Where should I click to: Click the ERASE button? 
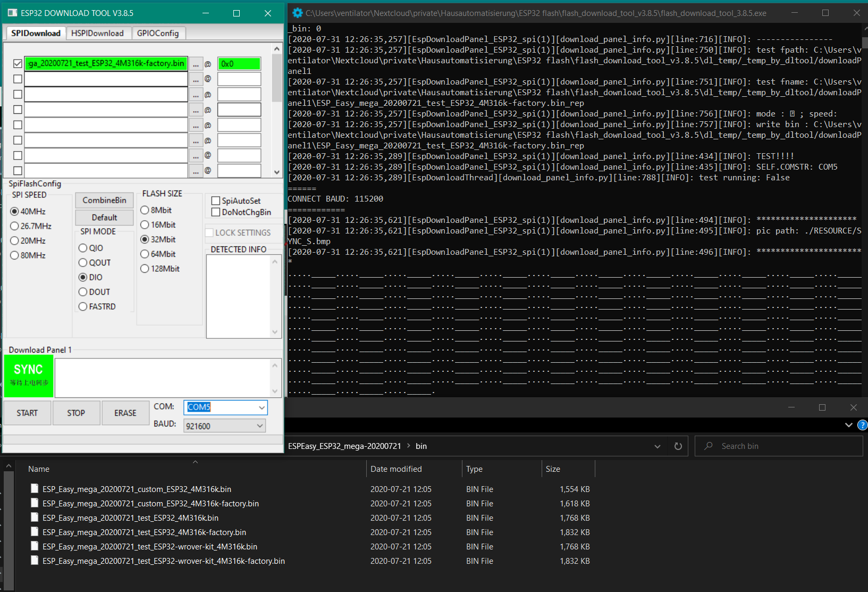[x=125, y=413]
